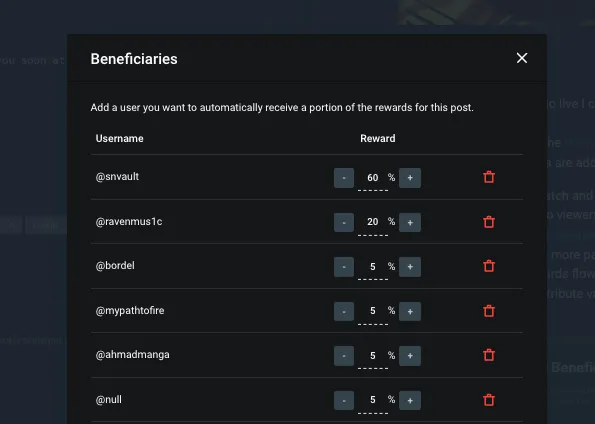The width and height of the screenshot is (595, 424).
Task: Decrease @ravenmus1c reward percentage
Action: (344, 222)
